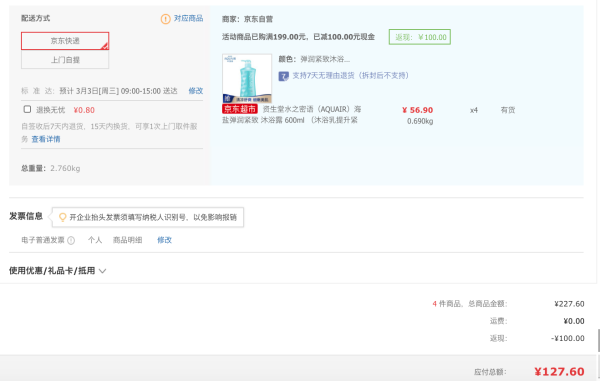Click the 活动商品已购满199.00元 promotion text
This screenshot has height=381, width=600.
click(298, 37)
